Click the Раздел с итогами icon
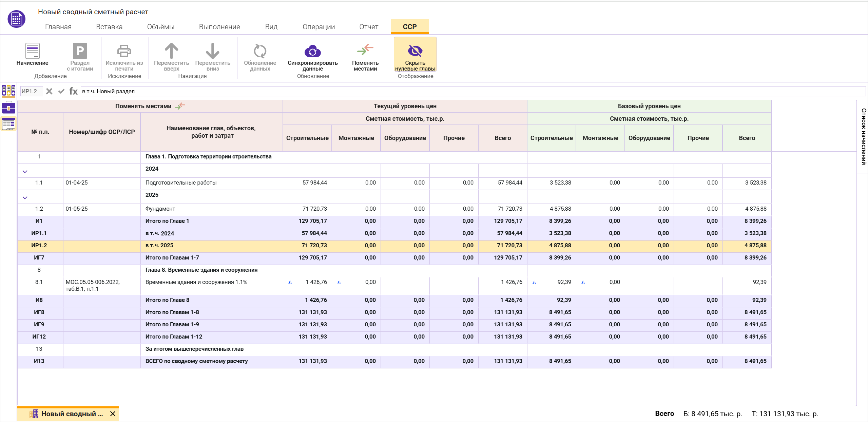This screenshot has width=868, height=422. coord(80,51)
